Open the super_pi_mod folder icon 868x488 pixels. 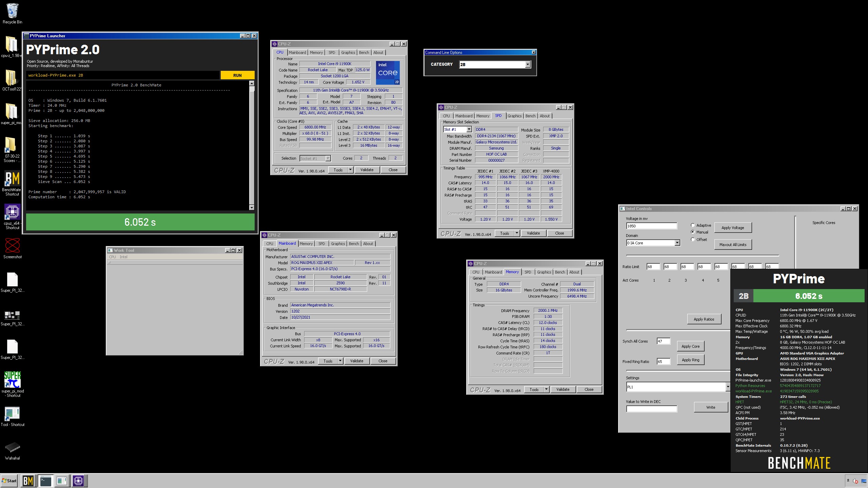pos(12,114)
